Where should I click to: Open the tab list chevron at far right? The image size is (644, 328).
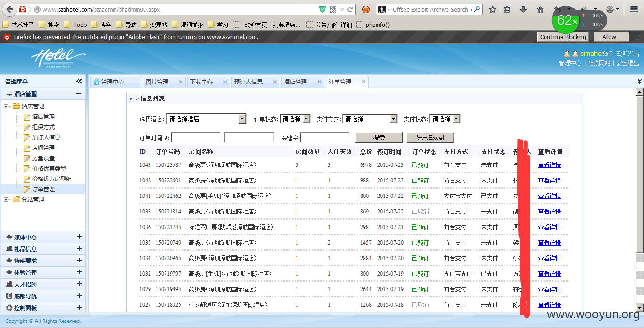click(639, 82)
